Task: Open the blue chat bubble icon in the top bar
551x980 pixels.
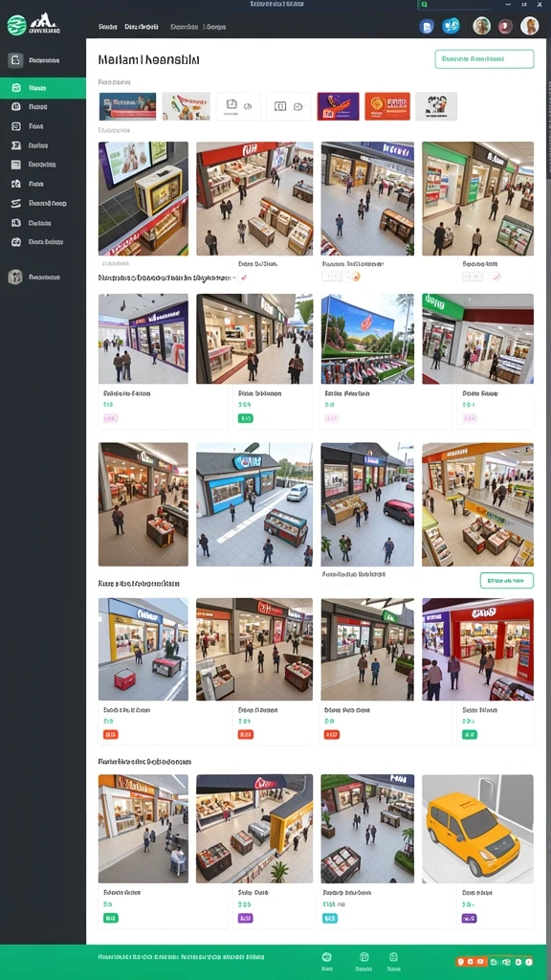Action: [451, 26]
